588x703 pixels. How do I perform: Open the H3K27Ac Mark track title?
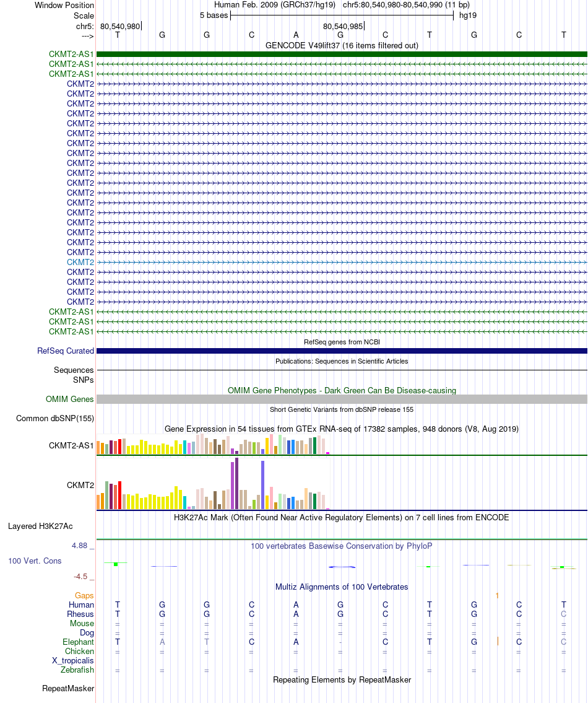click(x=342, y=517)
